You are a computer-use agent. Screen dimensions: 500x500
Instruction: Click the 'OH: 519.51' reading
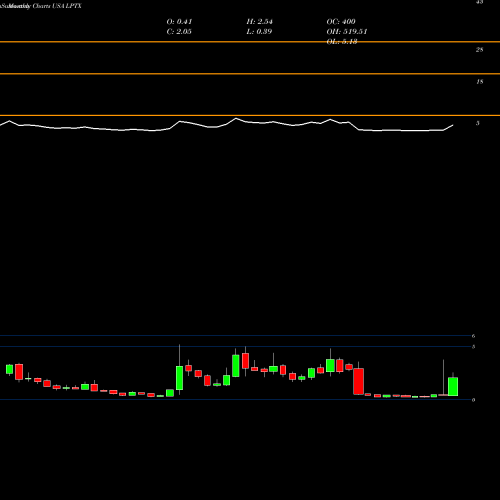coord(347,32)
